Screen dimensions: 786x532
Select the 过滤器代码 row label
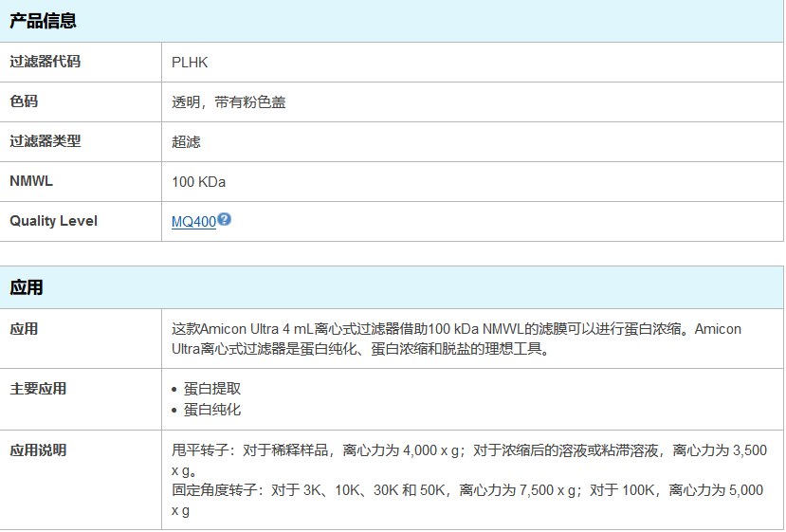(x=46, y=62)
